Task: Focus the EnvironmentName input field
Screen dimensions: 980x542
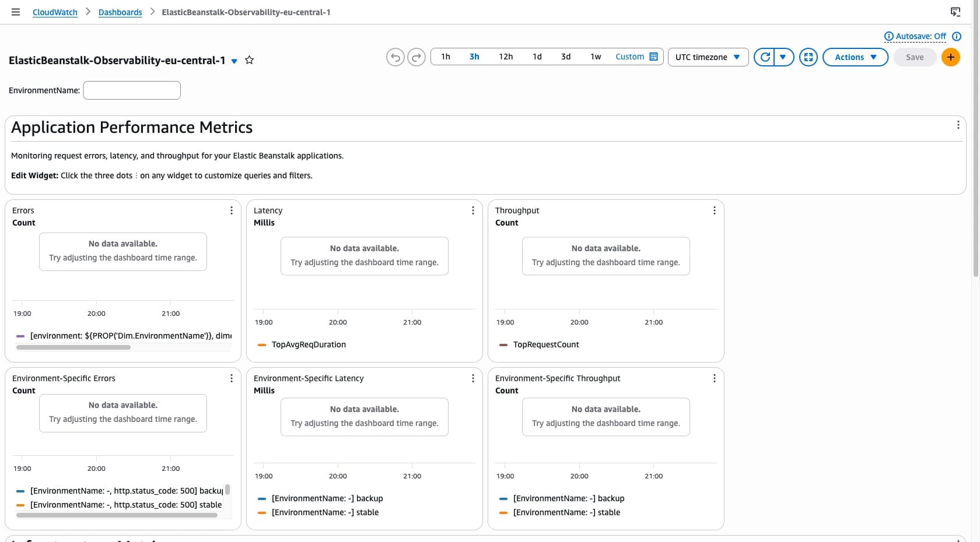Action: [132, 90]
